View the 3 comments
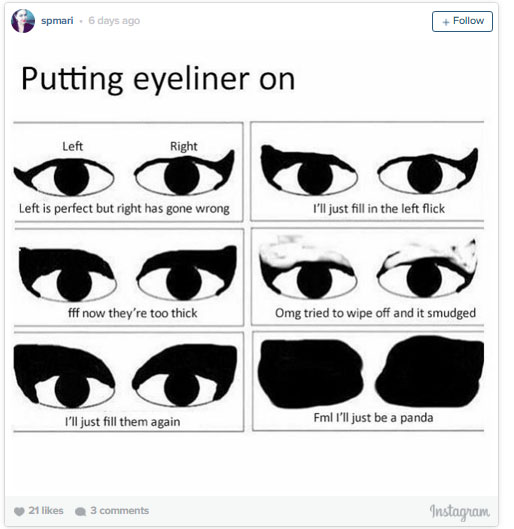 pos(119,510)
